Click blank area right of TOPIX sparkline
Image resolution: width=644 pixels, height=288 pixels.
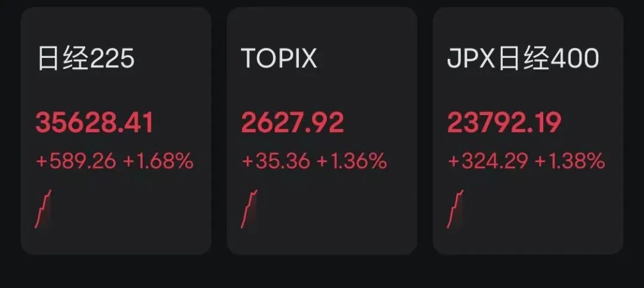point(334,209)
